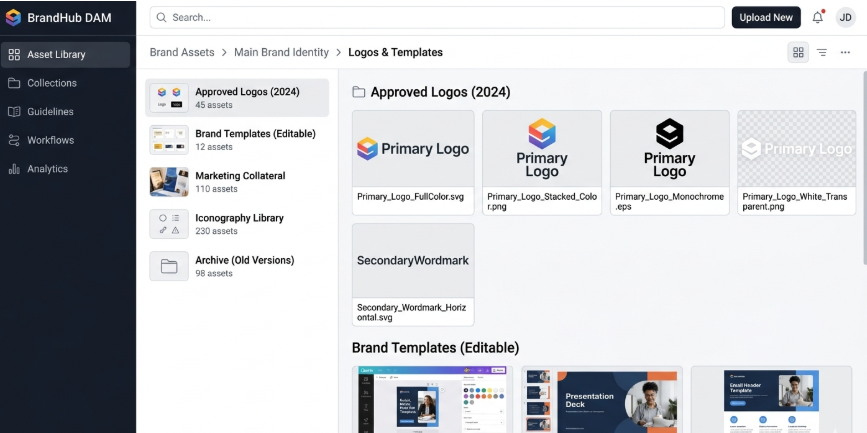
Task: Click the Workflows icon
Action: pos(14,140)
